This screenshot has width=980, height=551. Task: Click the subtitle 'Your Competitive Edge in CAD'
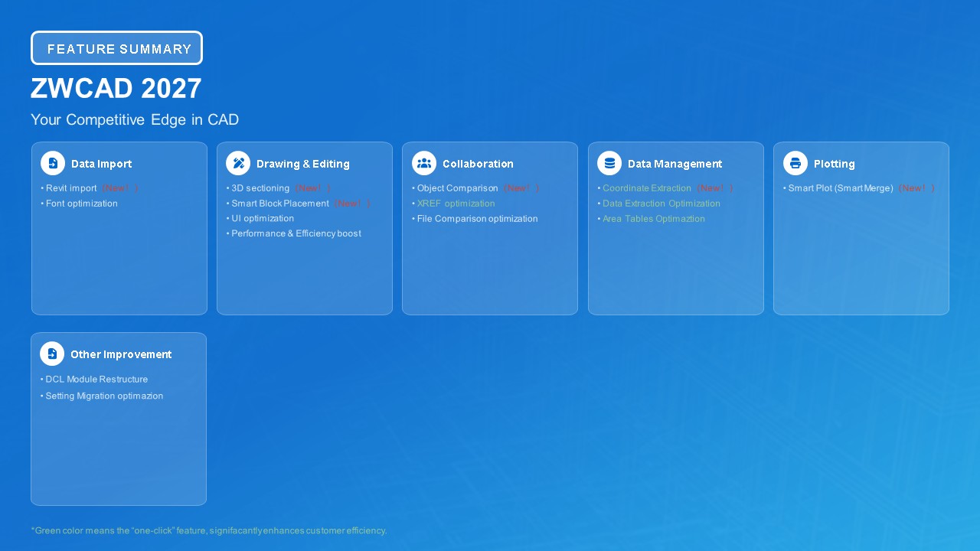coord(135,120)
